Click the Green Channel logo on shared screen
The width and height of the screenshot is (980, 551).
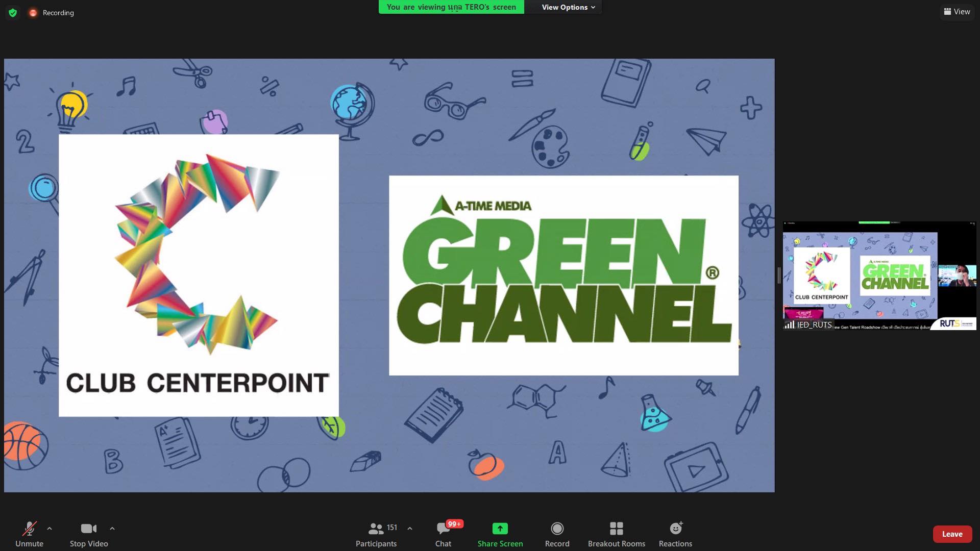[563, 275]
